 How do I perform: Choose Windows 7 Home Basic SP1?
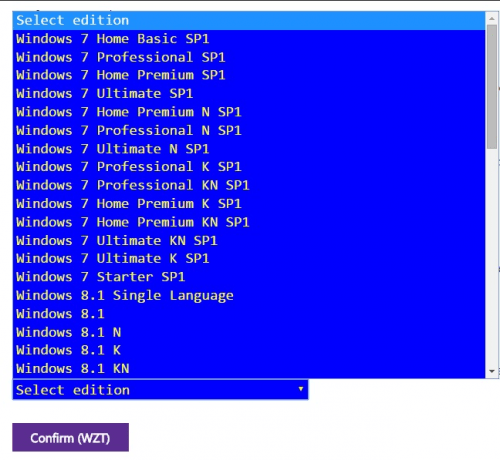click(249, 39)
